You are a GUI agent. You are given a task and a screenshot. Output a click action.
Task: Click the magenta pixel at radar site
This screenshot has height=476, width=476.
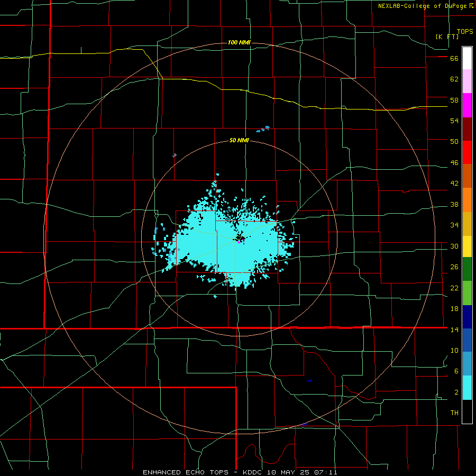click(x=239, y=242)
